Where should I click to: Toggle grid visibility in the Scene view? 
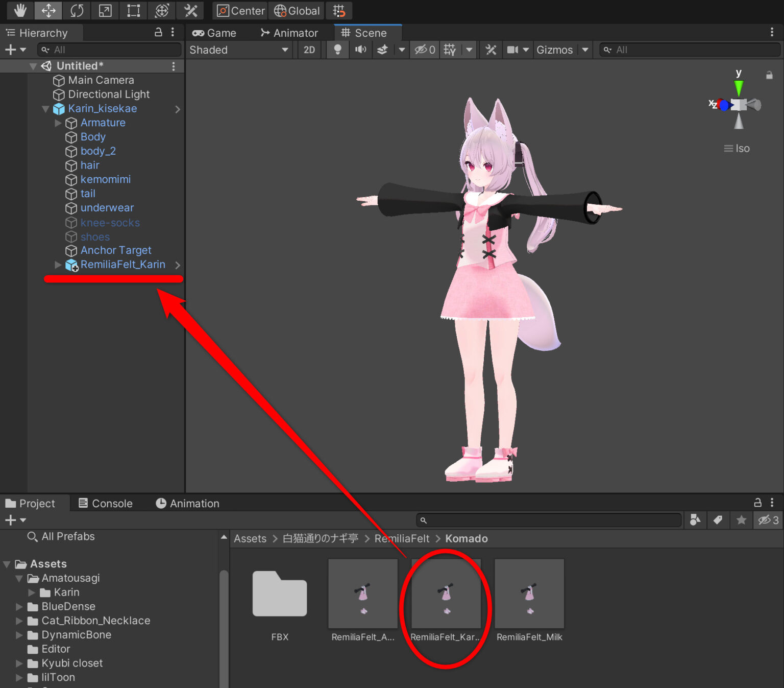tap(448, 50)
